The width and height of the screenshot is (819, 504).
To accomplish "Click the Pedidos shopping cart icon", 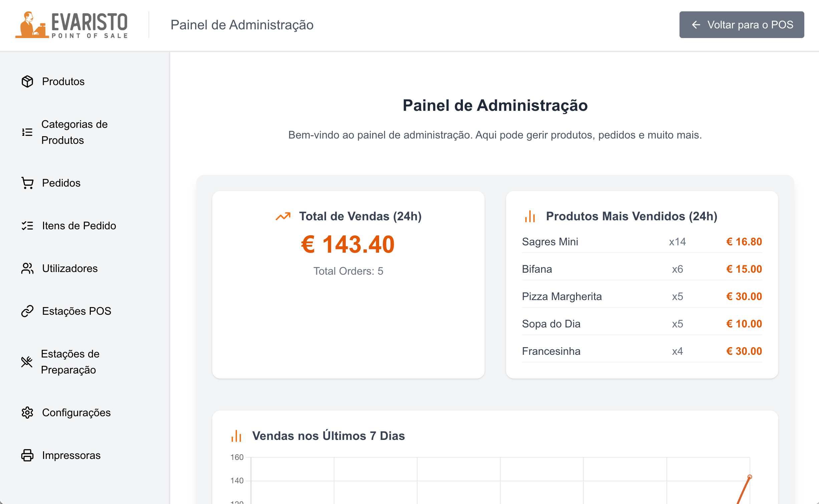I will click(x=27, y=183).
